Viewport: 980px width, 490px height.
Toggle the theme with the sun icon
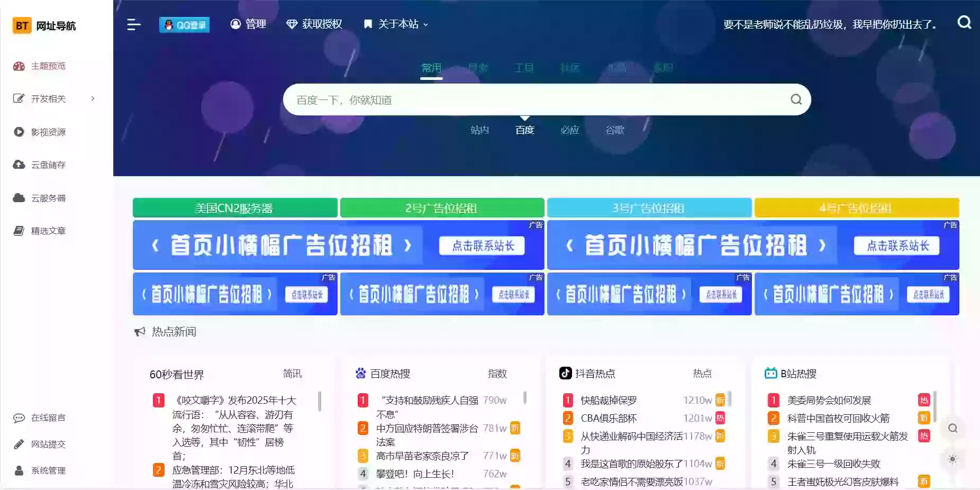coord(952,459)
